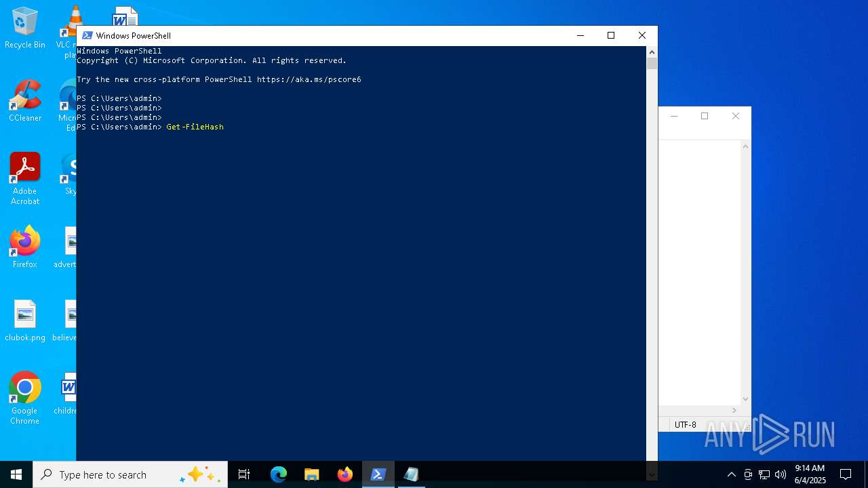Screen dimensions: 868x488
Task: Switch to the Notepad taskbar button
Action: click(x=412, y=474)
